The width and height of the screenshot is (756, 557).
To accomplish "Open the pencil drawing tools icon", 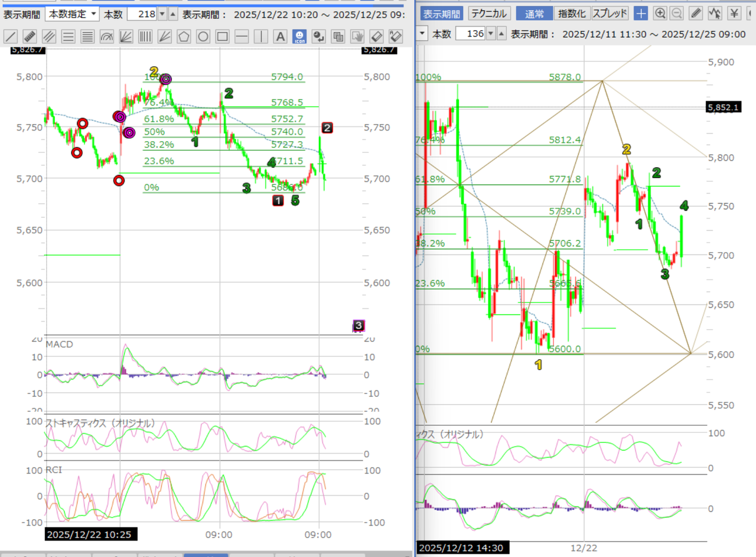I will [x=697, y=13].
